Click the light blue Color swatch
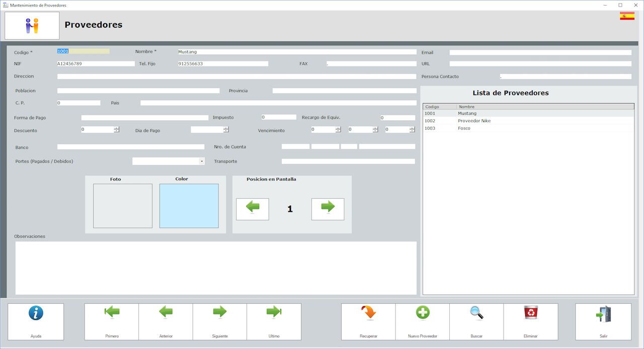The width and height of the screenshot is (644, 349). click(x=189, y=206)
